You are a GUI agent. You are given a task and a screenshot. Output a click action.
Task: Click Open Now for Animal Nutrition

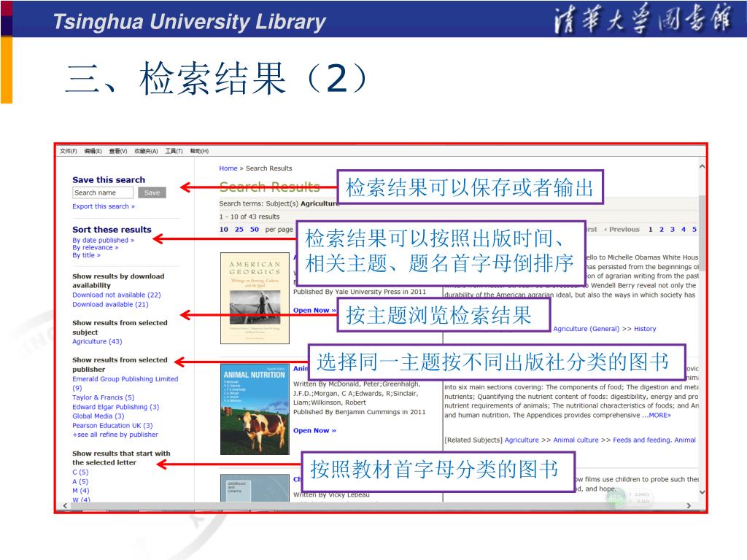314,430
